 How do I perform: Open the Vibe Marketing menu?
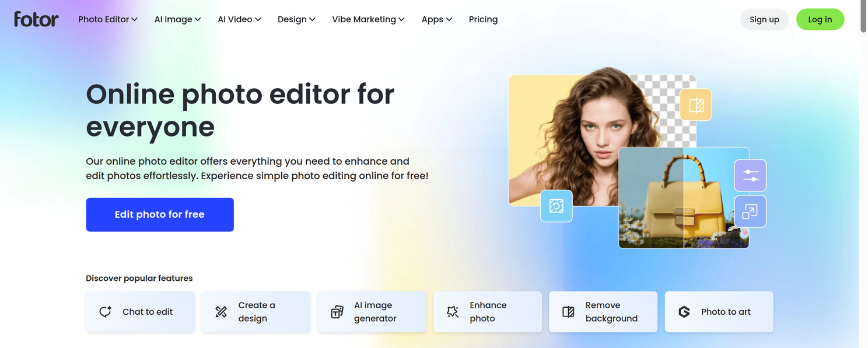tap(369, 19)
